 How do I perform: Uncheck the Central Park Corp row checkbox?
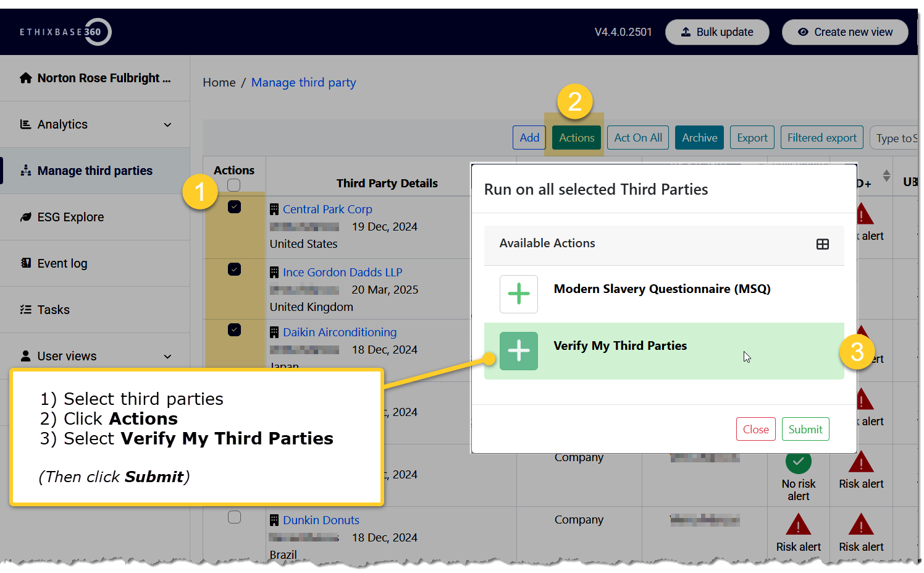pos(234,206)
